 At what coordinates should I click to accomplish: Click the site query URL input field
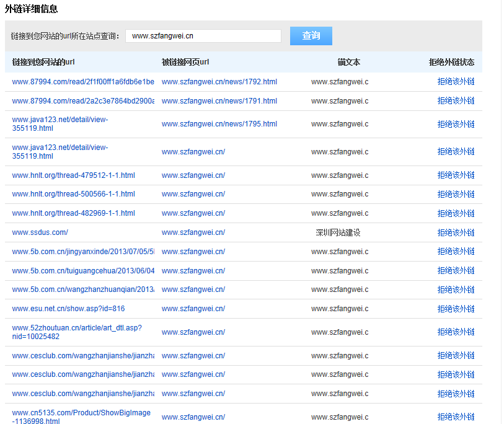pos(203,36)
